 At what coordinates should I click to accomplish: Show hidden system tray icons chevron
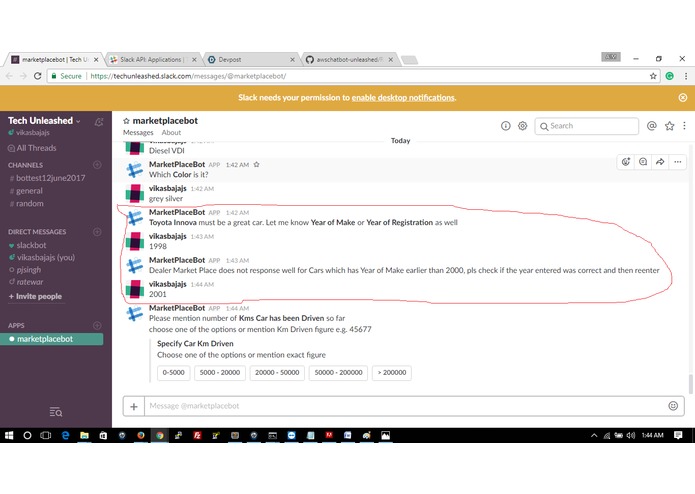click(594, 436)
